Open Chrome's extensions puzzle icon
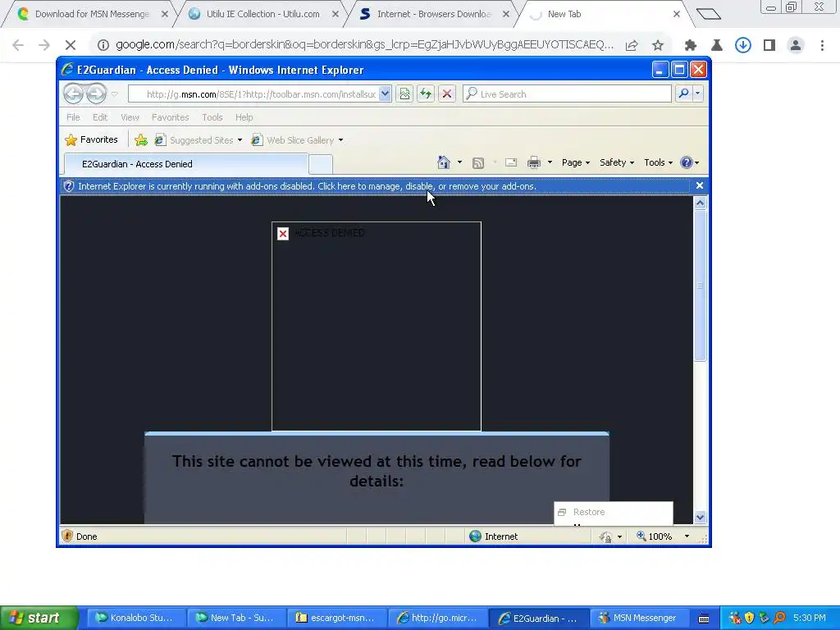This screenshot has width=840, height=630. 691,45
